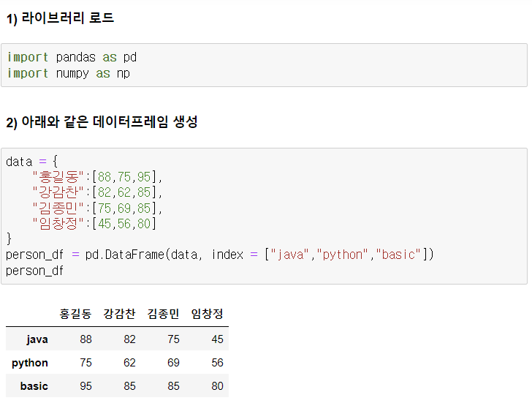This screenshot has width=532, height=414.
Task: Select the 홍길동 column header in the table
Action: 75,314
